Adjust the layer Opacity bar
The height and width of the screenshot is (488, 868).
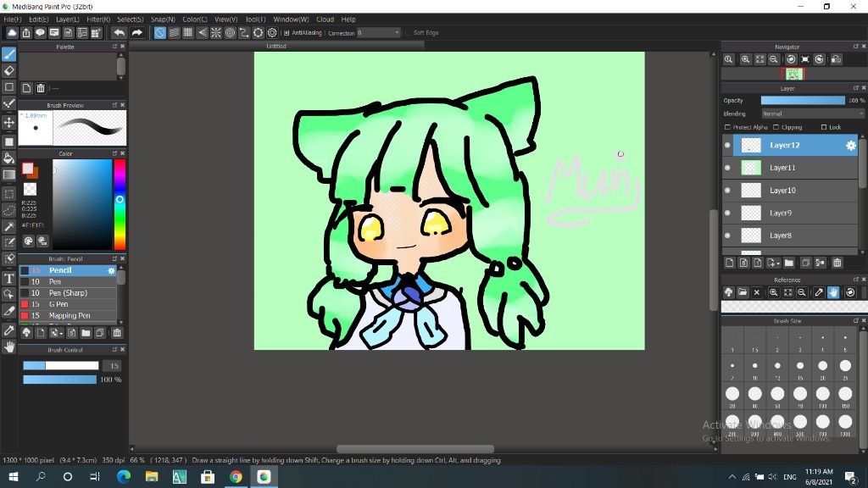803,101
